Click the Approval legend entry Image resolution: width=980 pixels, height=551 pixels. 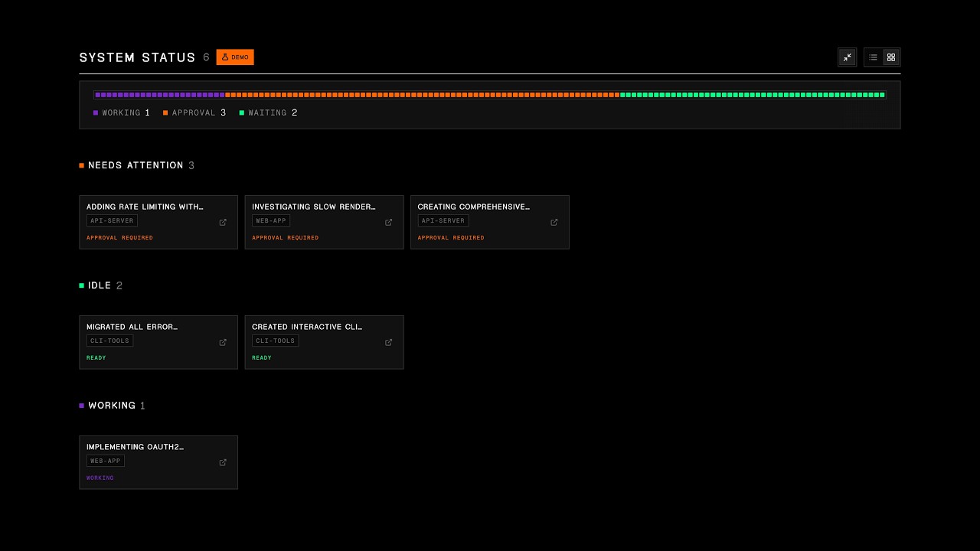pos(194,112)
